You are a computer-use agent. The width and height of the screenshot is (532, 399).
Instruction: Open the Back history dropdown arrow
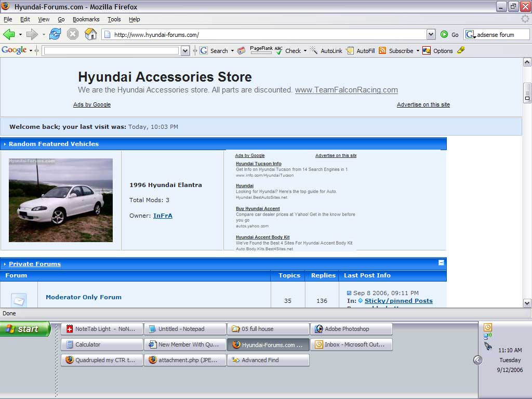(20, 34)
